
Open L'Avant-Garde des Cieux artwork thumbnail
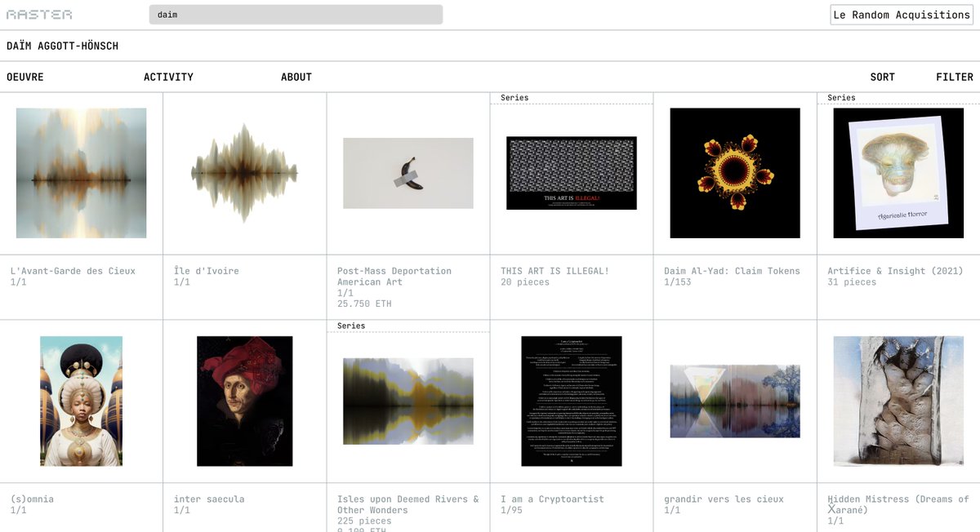82,173
